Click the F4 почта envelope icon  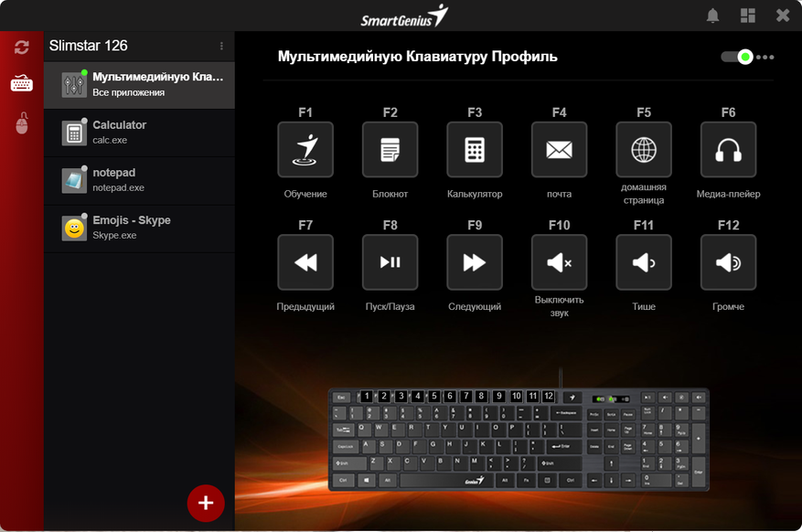pos(559,150)
